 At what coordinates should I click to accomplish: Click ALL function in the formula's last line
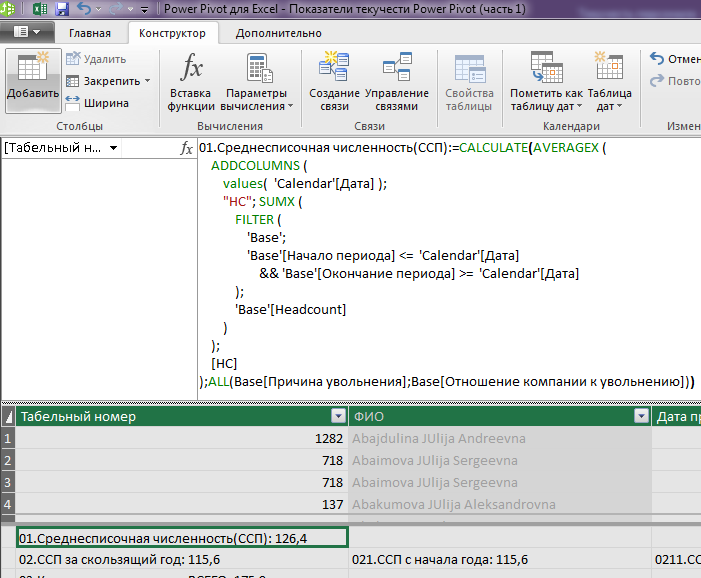coord(218,381)
